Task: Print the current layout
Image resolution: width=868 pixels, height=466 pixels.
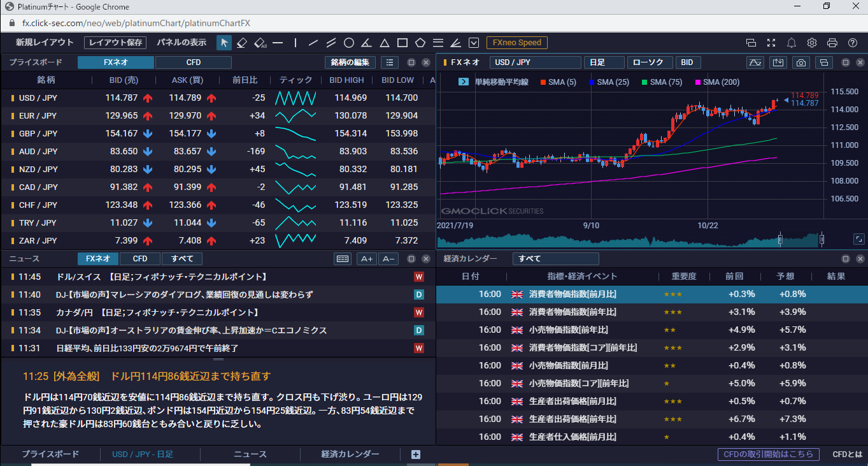Action: pyautogui.click(x=832, y=43)
